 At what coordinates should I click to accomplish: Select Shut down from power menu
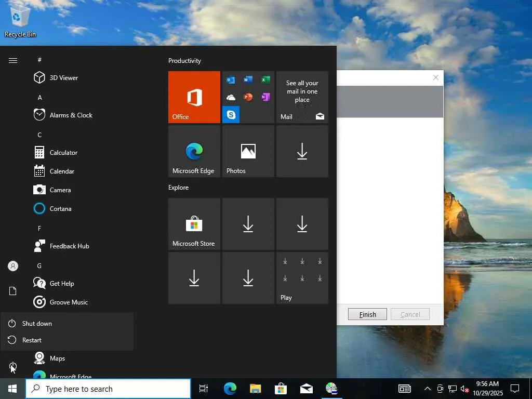[67, 323]
